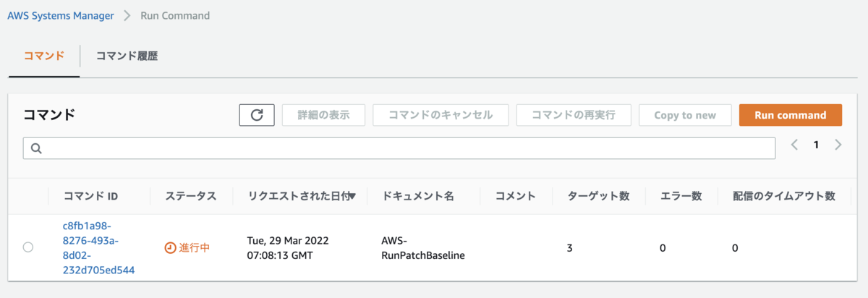
Task: Click the AWS-RunPatchBaseline document name cell
Action: coord(423,247)
